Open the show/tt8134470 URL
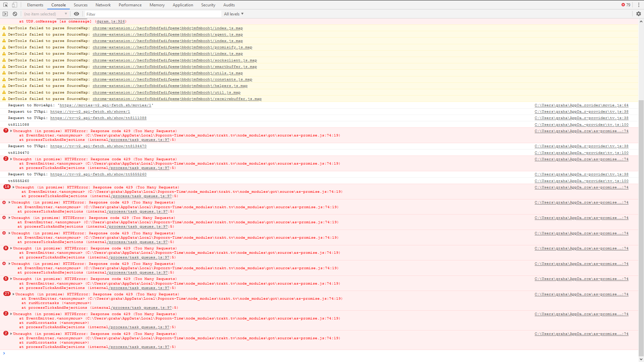The height and width of the screenshot is (362, 644). [x=98, y=146]
